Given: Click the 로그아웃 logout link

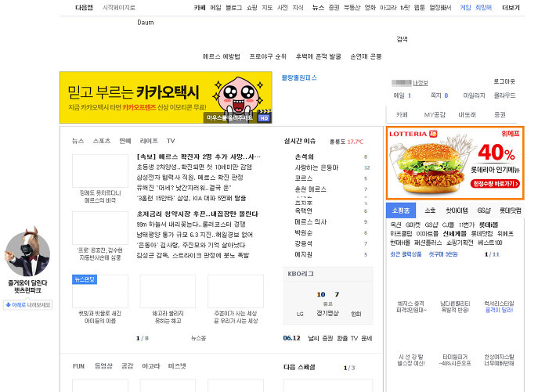Looking at the screenshot, I should [x=504, y=81].
